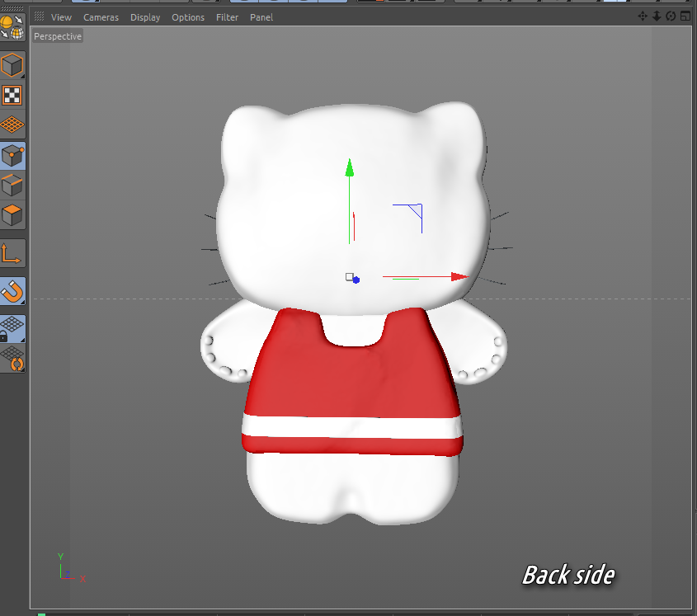
Task: Toggle Points mode in left toolbar
Action: click(x=12, y=156)
